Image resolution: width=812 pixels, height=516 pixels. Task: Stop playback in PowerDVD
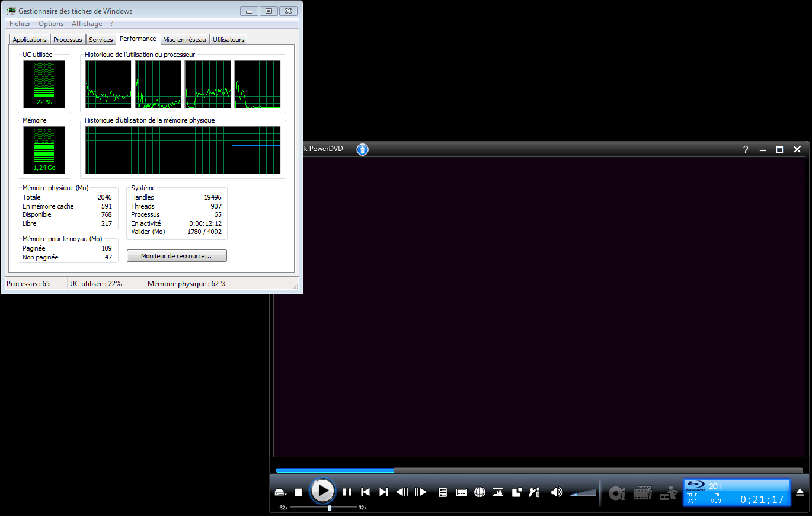(x=299, y=492)
